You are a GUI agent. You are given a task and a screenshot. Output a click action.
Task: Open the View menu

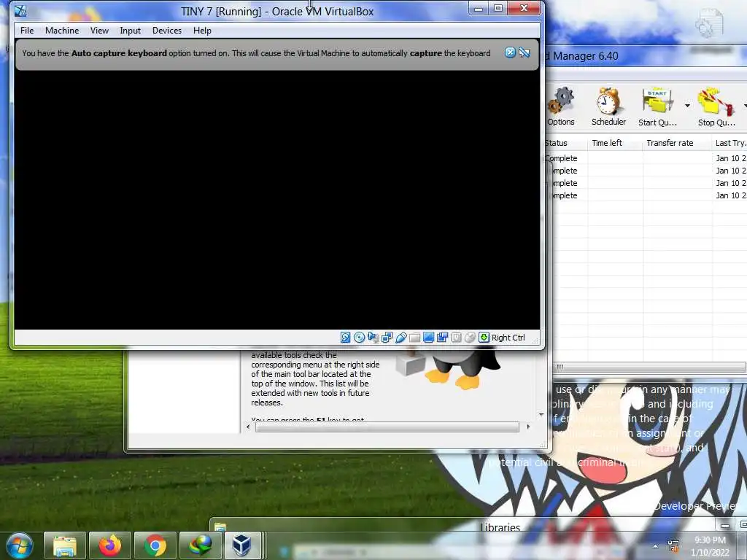tap(99, 31)
